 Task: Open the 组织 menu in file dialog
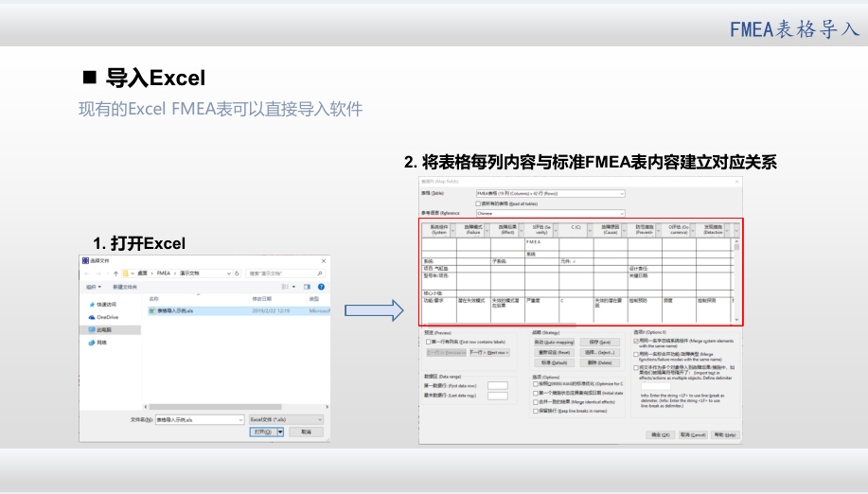94,286
